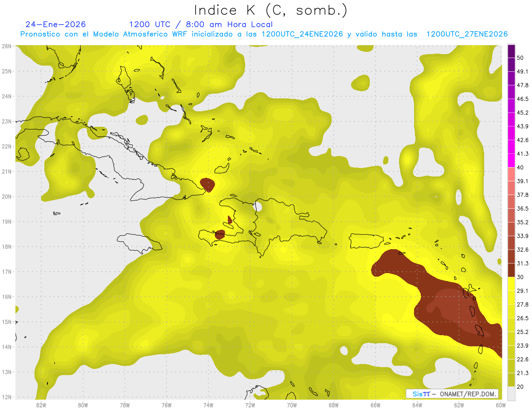This screenshot has height=411, width=532.
Task: Click the longitude label "80W"
Action: tap(82, 405)
